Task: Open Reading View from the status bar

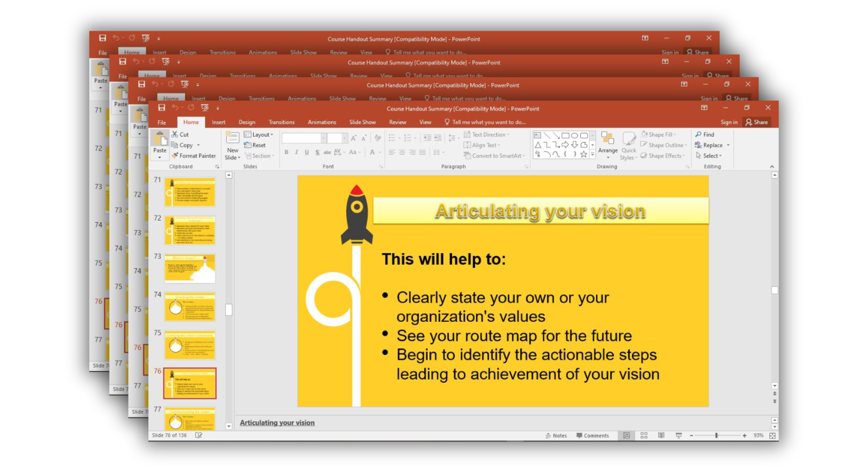Action: [x=661, y=435]
